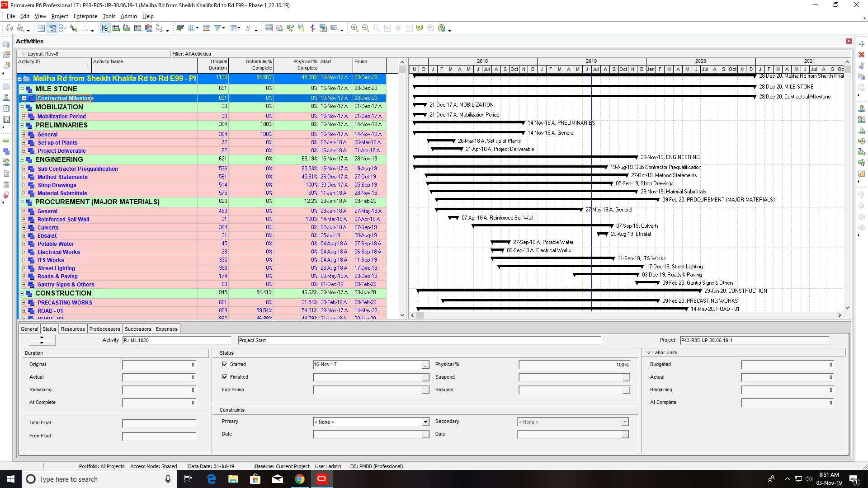Open Microsoft Edge from the taskbar
The width and height of the screenshot is (868, 488).
[x=211, y=479]
